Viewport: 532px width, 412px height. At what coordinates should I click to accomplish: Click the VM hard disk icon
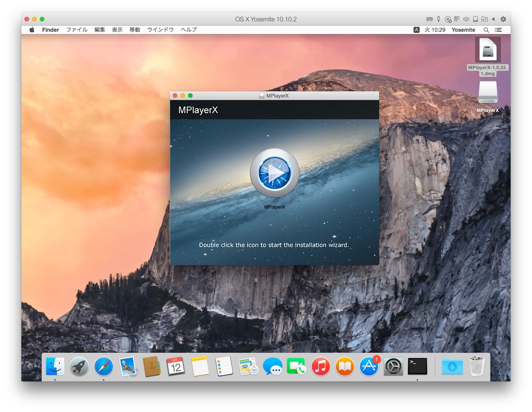pyautogui.click(x=475, y=19)
